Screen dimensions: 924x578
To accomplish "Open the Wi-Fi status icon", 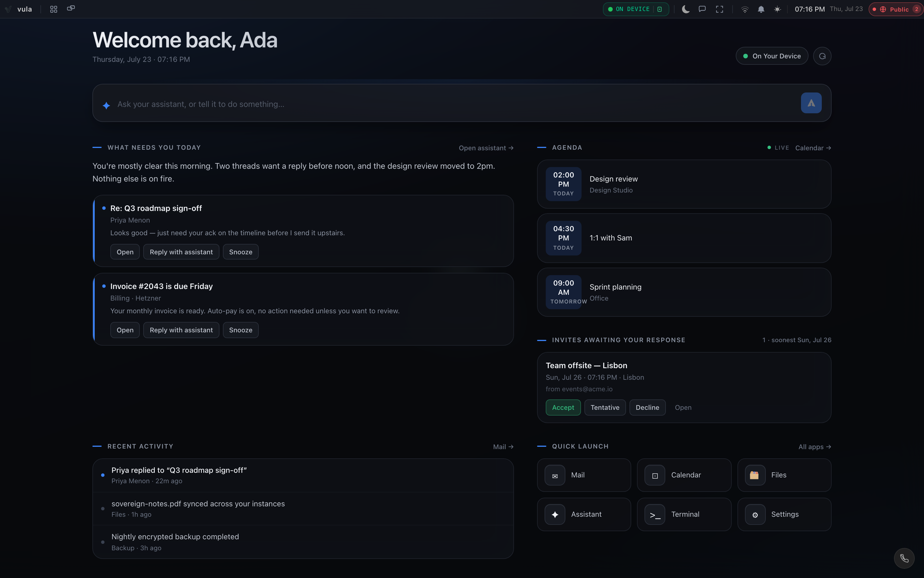I will tap(745, 9).
